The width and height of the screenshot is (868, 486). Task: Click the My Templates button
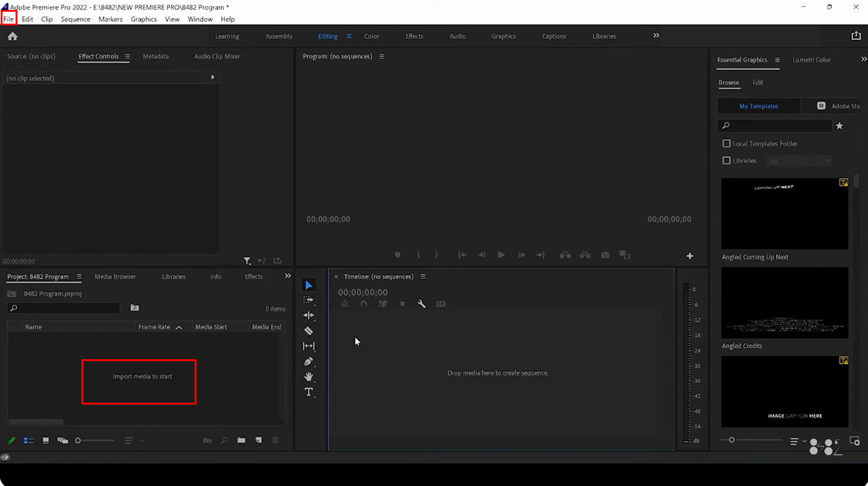tap(759, 106)
